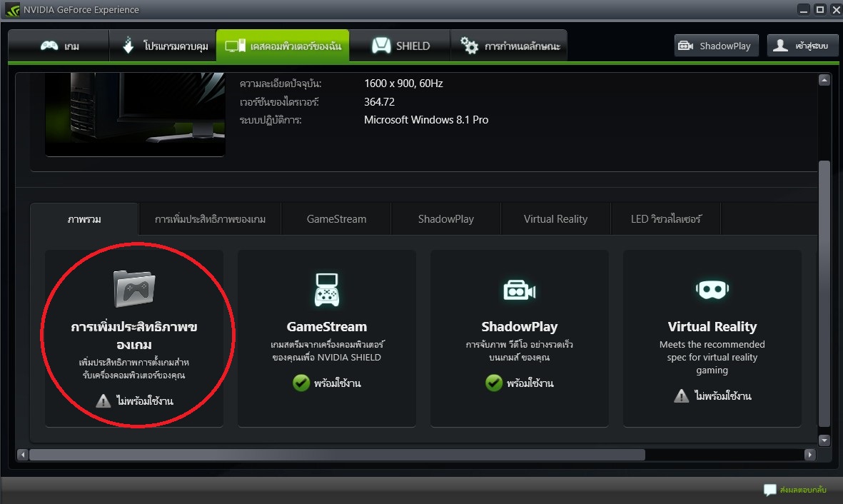
Task: Switch to the GameStream sub-tab
Action: click(x=336, y=219)
